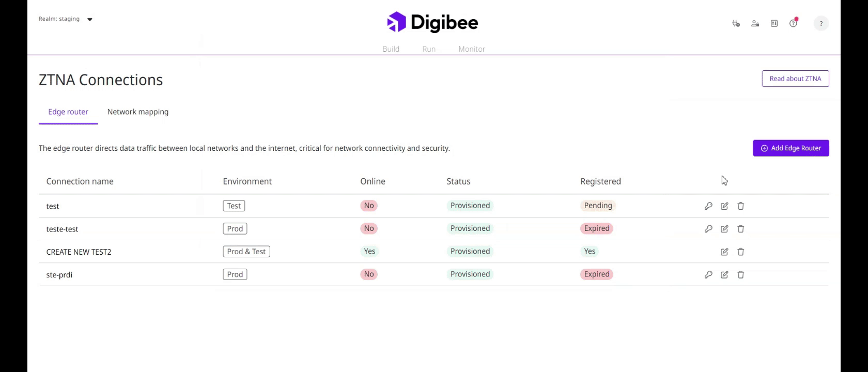Open the Build menu

click(x=391, y=49)
